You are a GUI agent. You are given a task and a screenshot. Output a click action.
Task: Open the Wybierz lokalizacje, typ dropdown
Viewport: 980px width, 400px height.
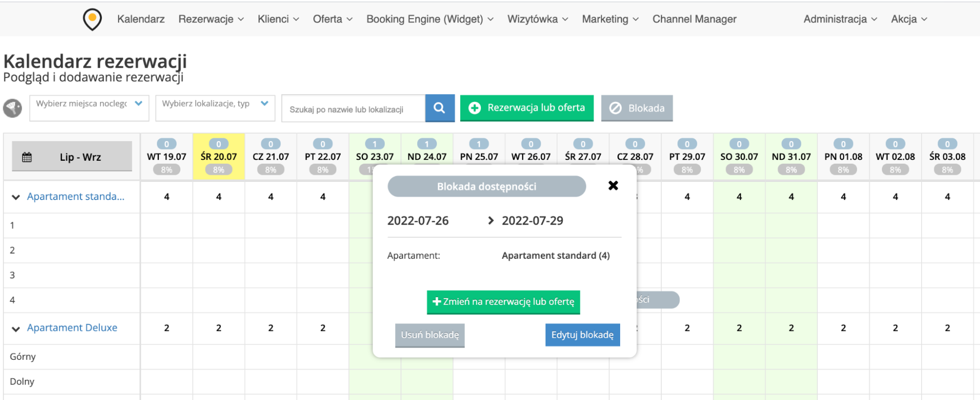click(215, 104)
